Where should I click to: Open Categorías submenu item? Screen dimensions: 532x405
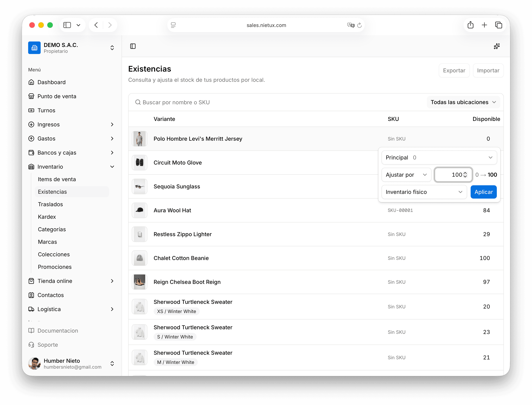[72, 229]
